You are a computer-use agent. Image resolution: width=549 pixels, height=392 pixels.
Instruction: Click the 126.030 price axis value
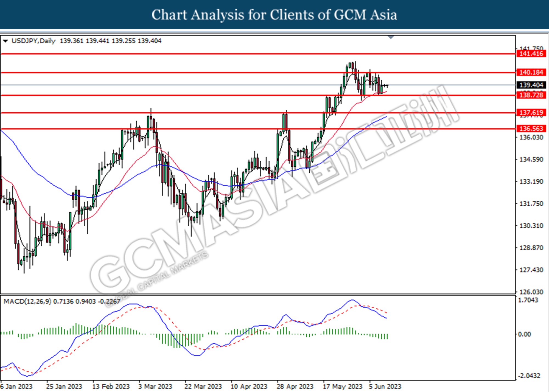tap(531, 292)
